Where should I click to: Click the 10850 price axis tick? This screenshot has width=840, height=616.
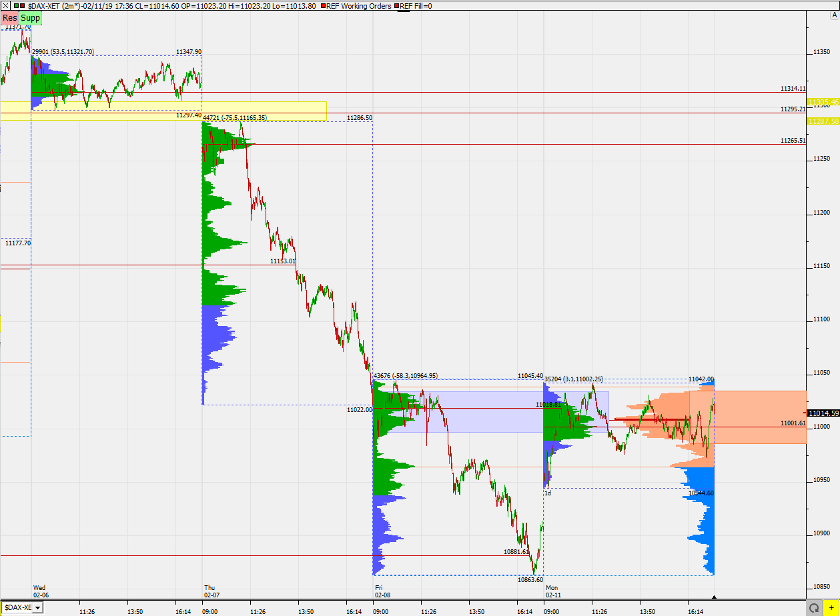822,587
